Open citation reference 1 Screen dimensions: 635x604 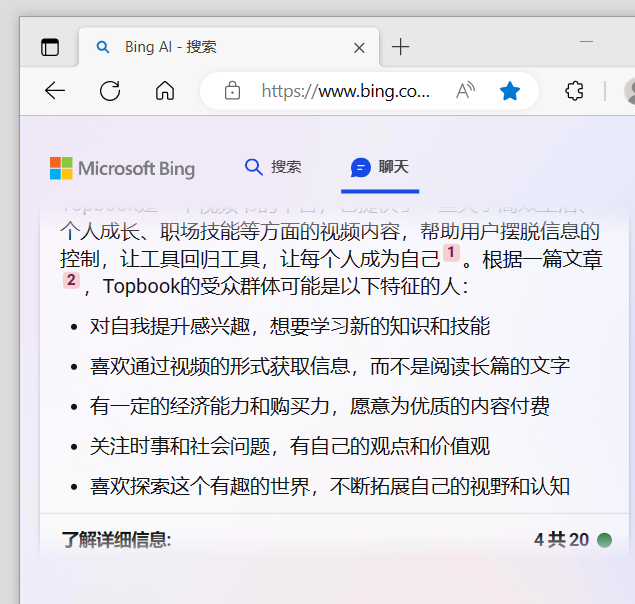(x=451, y=253)
